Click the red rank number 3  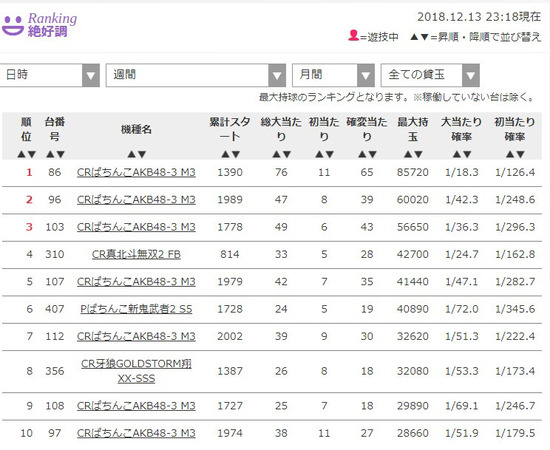point(29,227)
